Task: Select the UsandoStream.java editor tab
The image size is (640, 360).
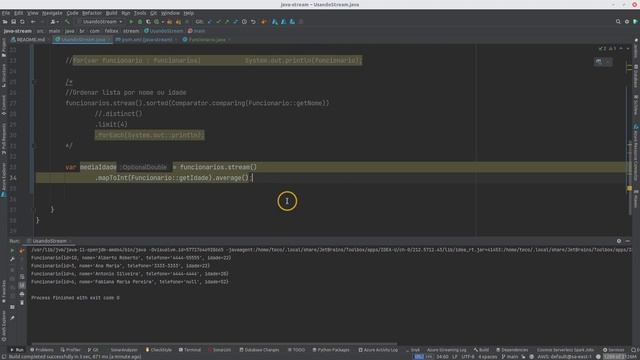Action: click(82, 40)
